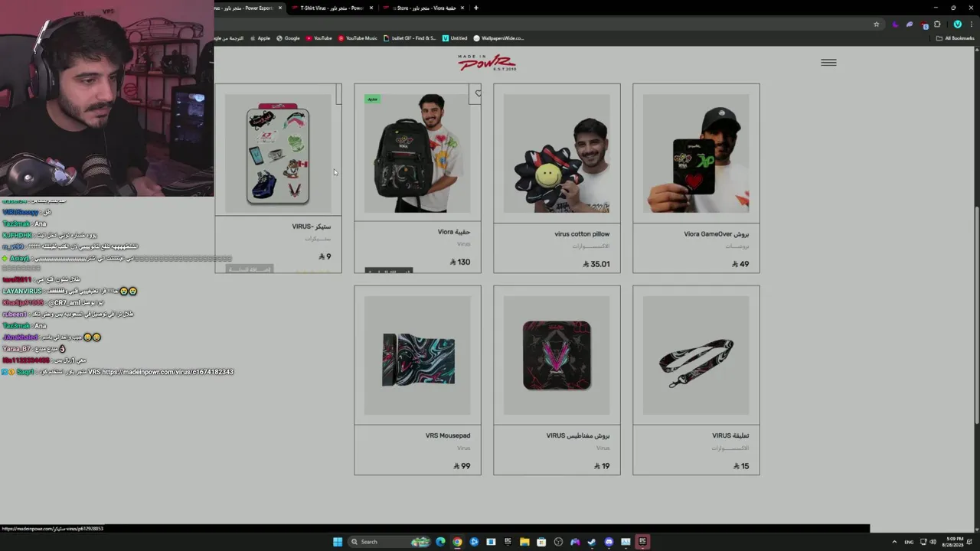The width and height of the screenshot is (980, 551).
Task: Open the VIRUS lanyard product image
Action: (x=696, y=356)
